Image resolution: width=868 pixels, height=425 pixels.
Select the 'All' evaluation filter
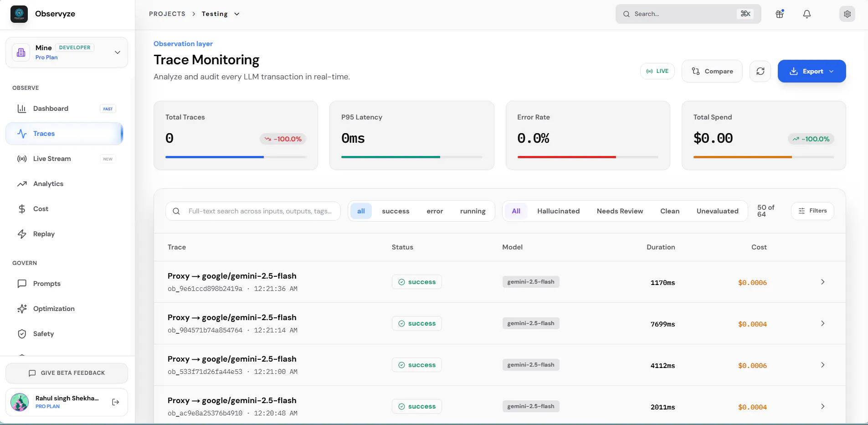pyautogui.click(x=516, y=211)
